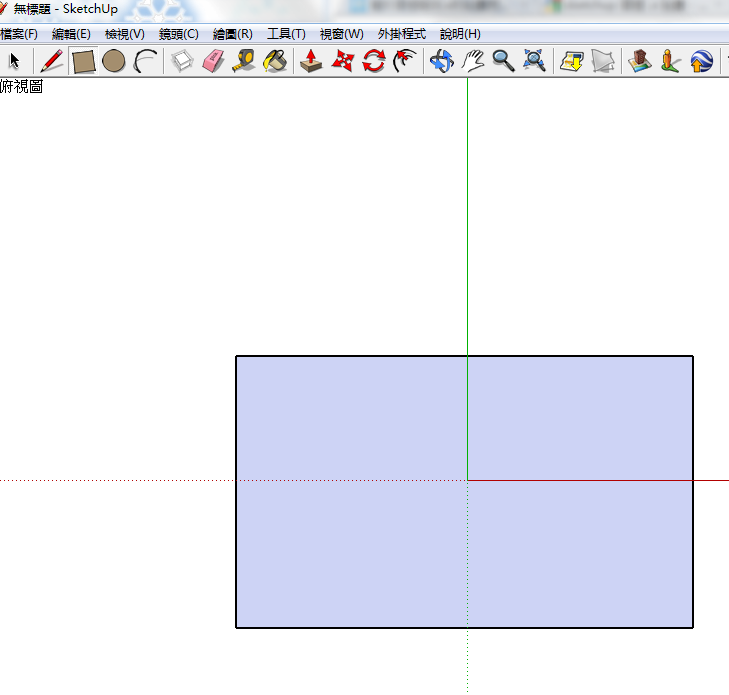This screenshot has width=729, height=695.
Task: Open the 說明(H) menu
Action: [460, 34]
